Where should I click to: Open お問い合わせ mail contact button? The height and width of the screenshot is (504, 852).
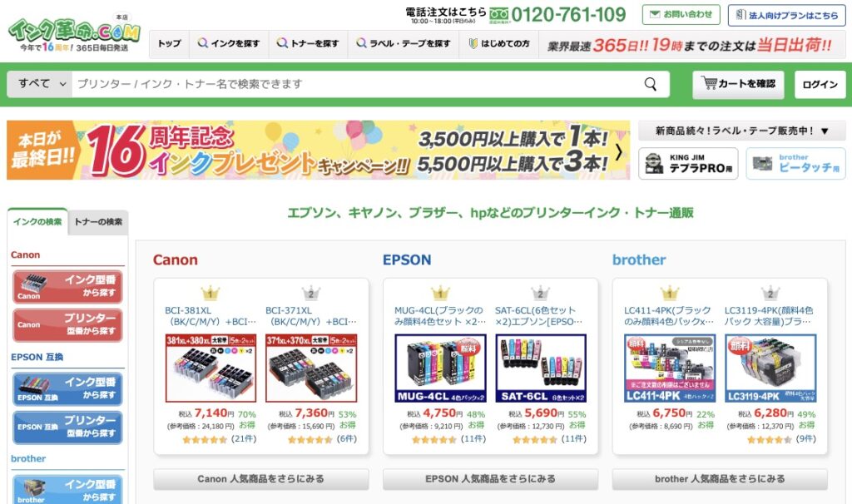click(681, 15)
